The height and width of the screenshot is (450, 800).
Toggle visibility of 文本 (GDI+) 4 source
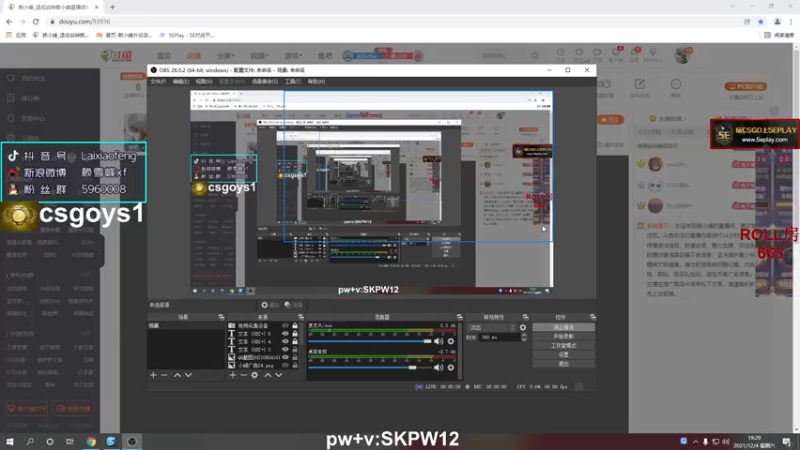[285, 341]
